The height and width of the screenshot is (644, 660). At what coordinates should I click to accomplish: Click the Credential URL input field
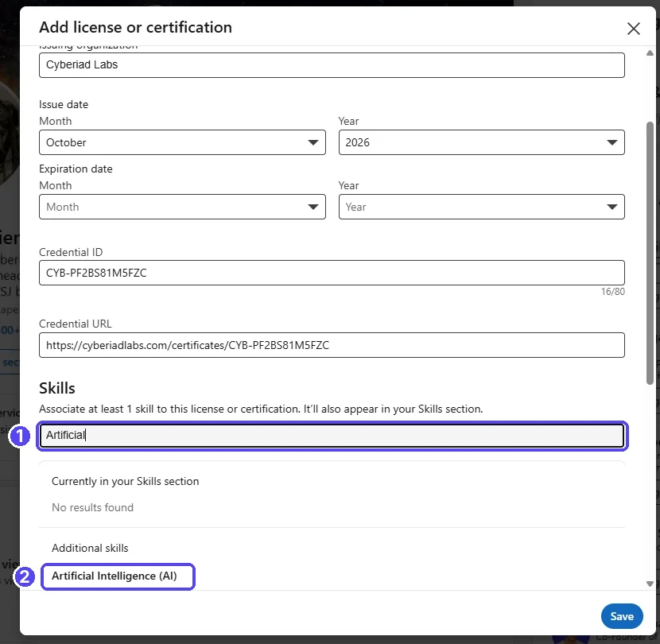point(332,345)
